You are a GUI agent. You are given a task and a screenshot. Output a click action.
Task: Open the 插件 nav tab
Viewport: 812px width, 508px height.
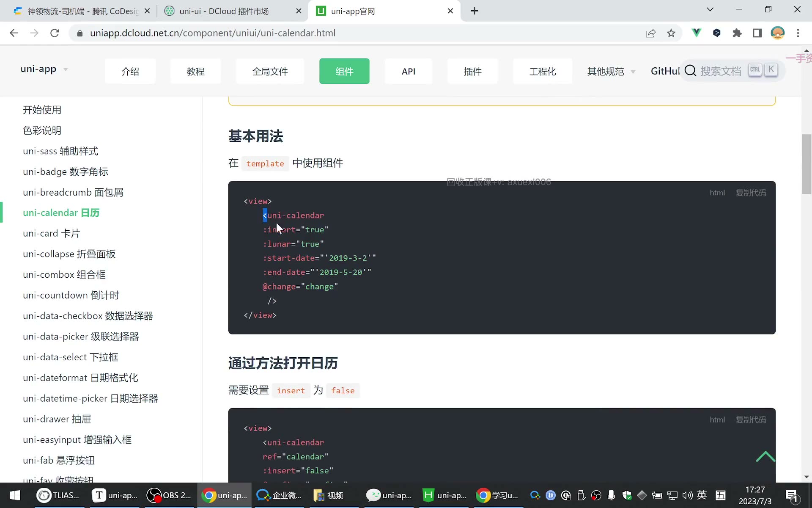pyautogui.click(x=473, y=71)
